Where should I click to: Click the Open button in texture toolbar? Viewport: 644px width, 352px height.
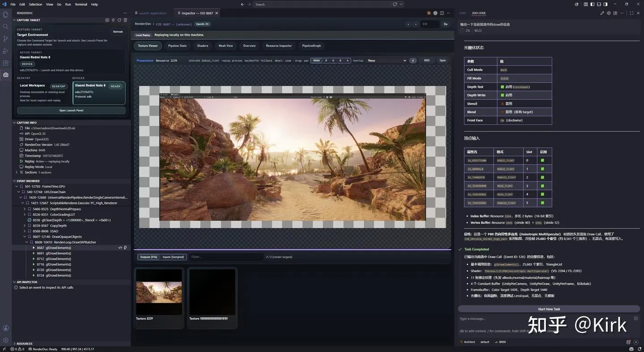[x=442, y=60]
